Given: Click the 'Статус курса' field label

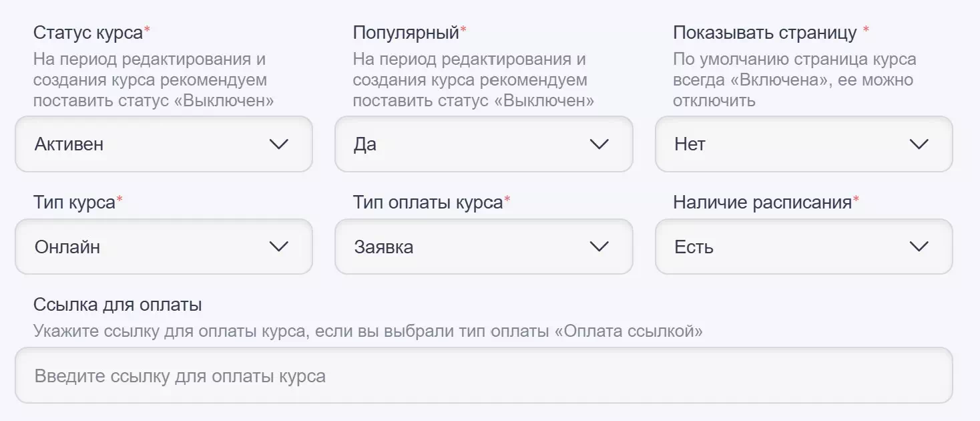Looking at the screenshot, I should pyautogui.click(x=88, y=32).
